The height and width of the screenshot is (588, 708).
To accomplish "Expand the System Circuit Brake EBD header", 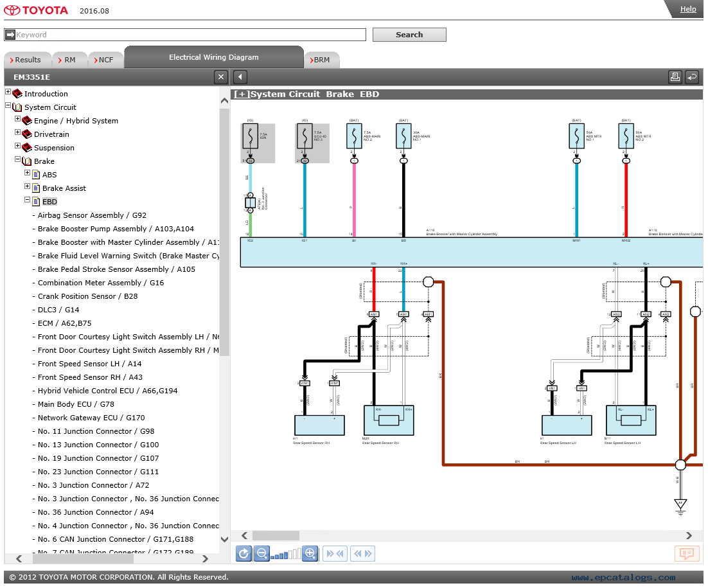I will (242, 94).
